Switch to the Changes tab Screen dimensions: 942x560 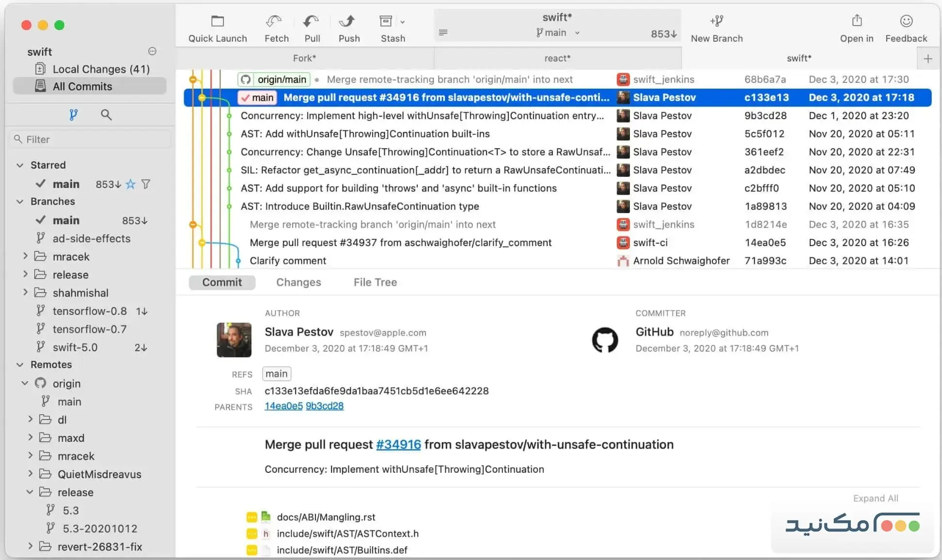click(298, 282)
